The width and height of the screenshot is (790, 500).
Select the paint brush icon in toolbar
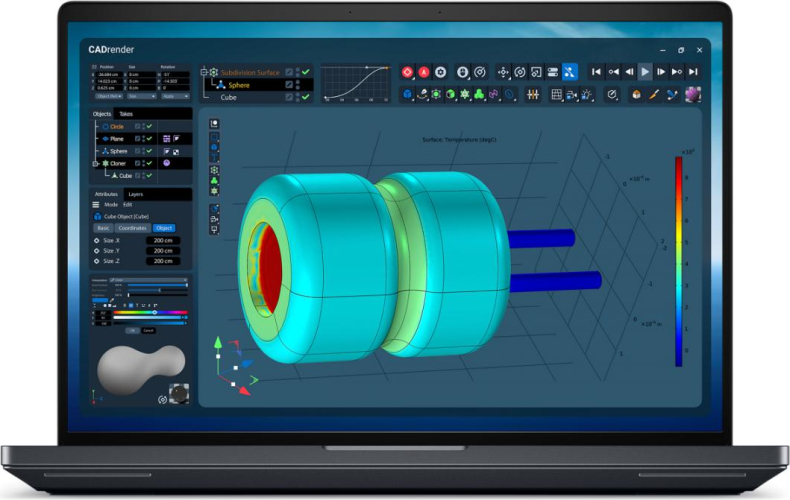tap(654, 94)
